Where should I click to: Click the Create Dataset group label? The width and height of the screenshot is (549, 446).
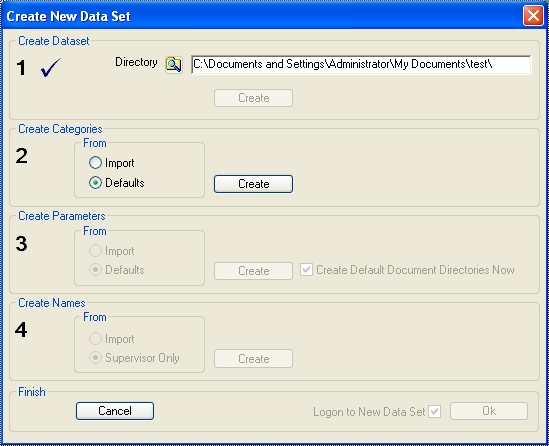pos(54,41)
